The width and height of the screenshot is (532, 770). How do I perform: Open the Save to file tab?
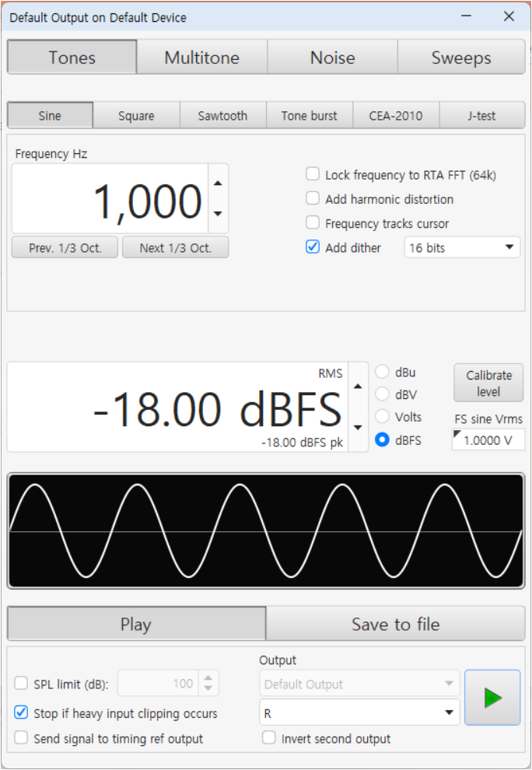pos(395,625)
